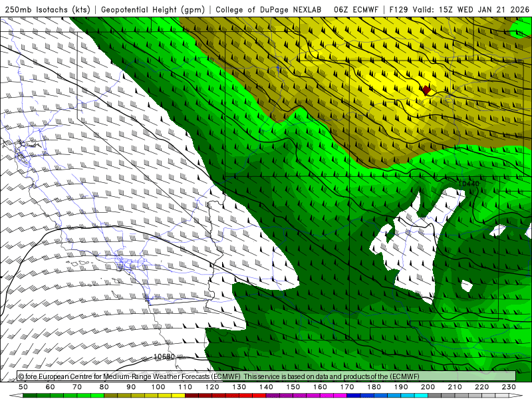Click the 110 label on the color scale
This screenshot has height=399, width=532.
(x=186, y=387)
